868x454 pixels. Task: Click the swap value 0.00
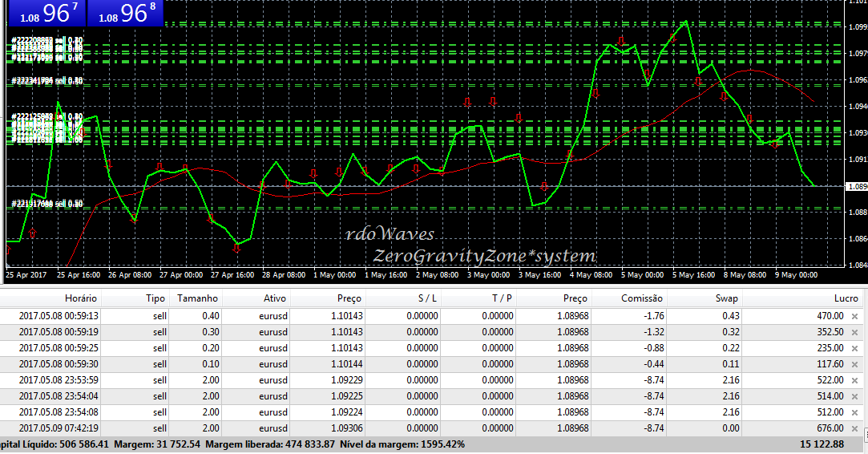pos(731,428)
